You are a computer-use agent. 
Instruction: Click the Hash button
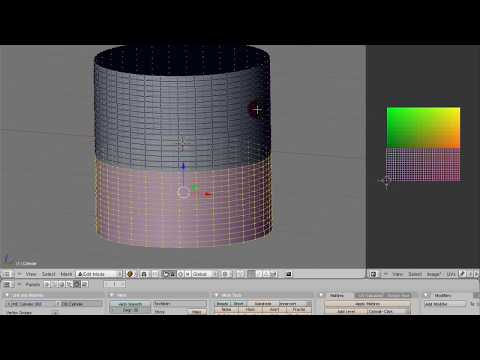click(251, 310)
